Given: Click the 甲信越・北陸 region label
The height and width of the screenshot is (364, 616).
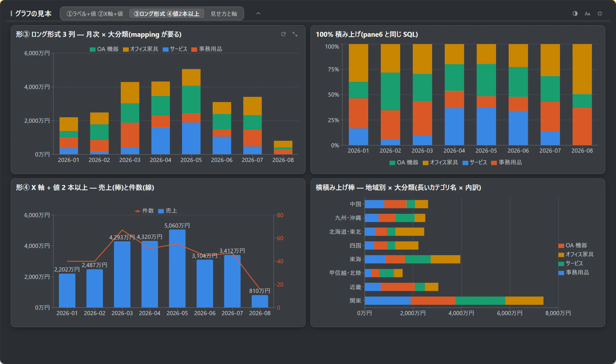Looking at the screenshot, I should coord(345,273).
